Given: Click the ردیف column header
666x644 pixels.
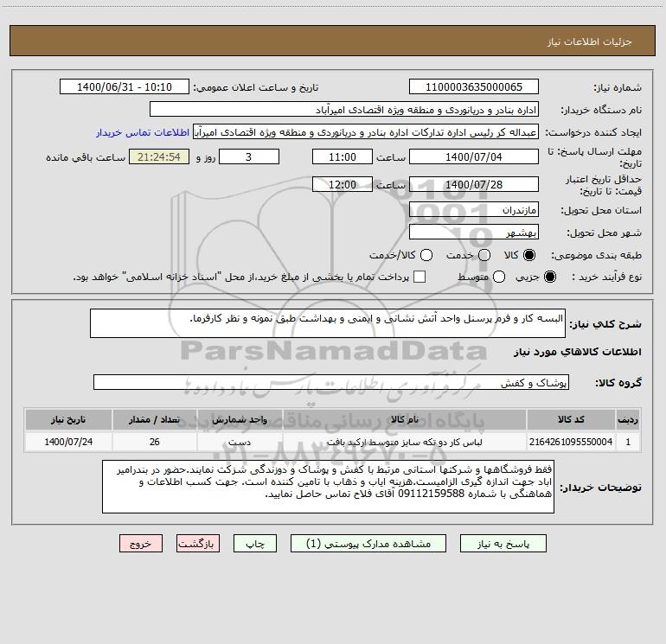Looking at the screenshot, I should tap(628, 419).
